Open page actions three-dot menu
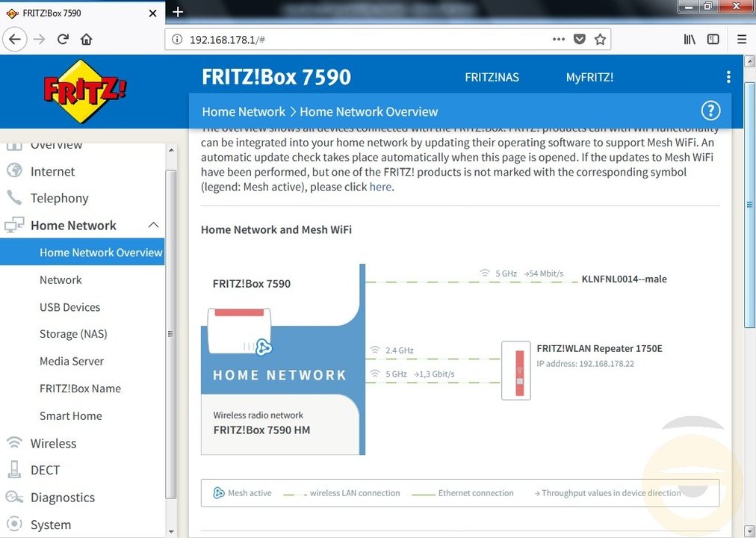 (x=558, y=40)
